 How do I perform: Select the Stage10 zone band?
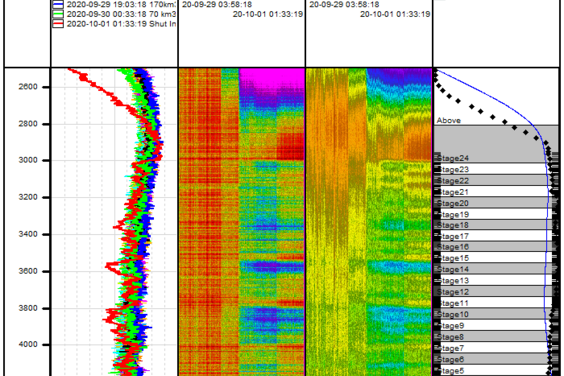(496, 314)
